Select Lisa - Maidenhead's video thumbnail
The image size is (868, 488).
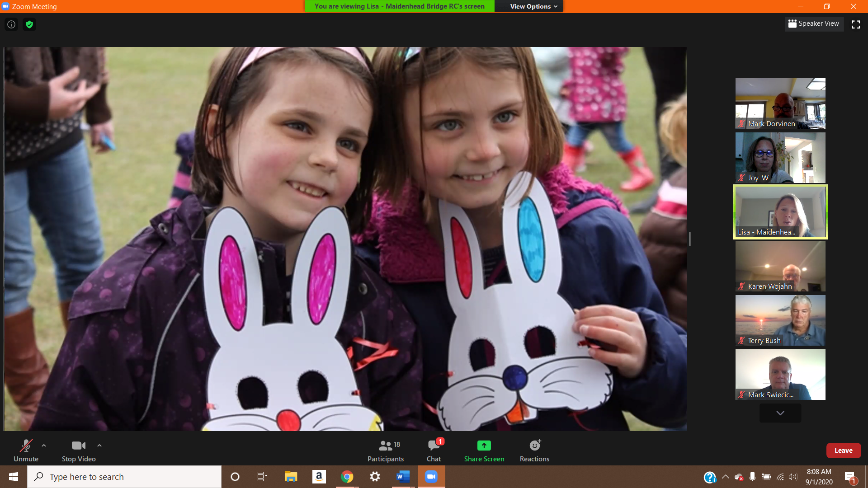pyautogui.click(x=780, y=212)
